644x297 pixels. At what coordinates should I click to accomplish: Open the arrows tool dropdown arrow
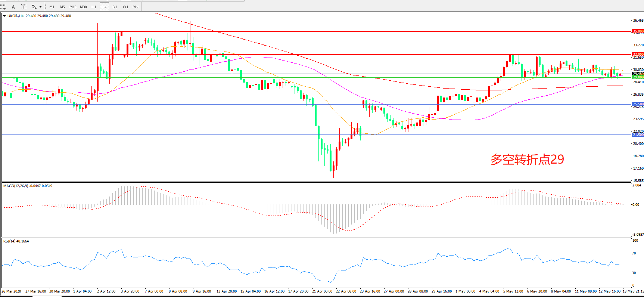(40, 7)
